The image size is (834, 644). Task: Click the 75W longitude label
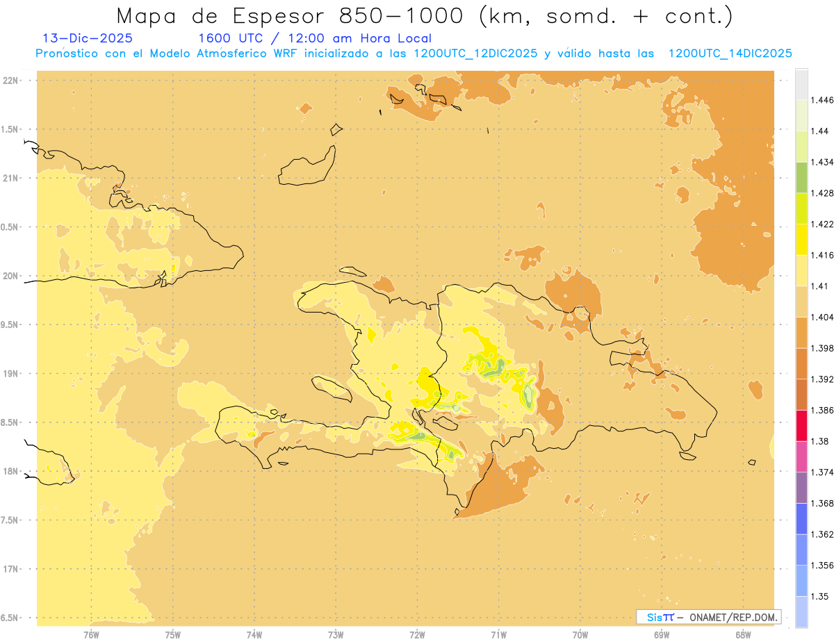coord(173,634)
